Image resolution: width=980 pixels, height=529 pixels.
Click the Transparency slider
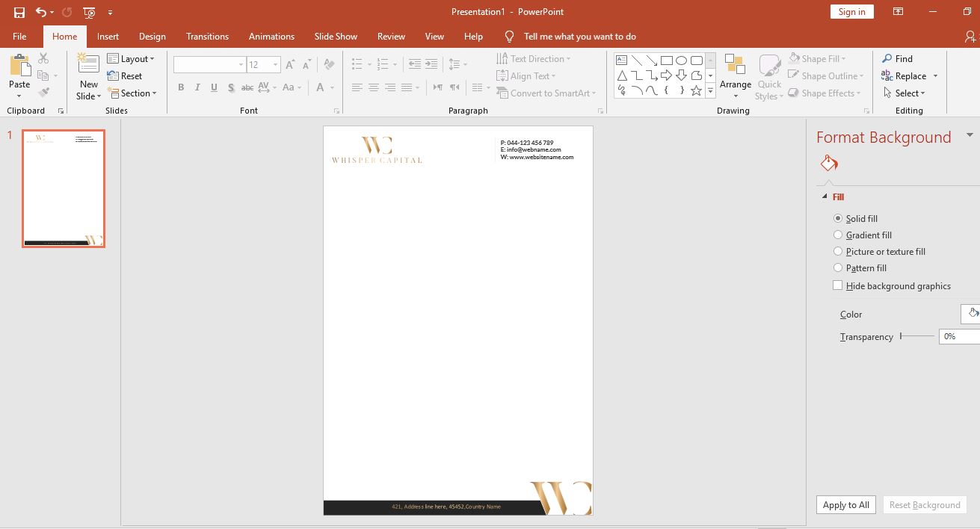point(917,336)
